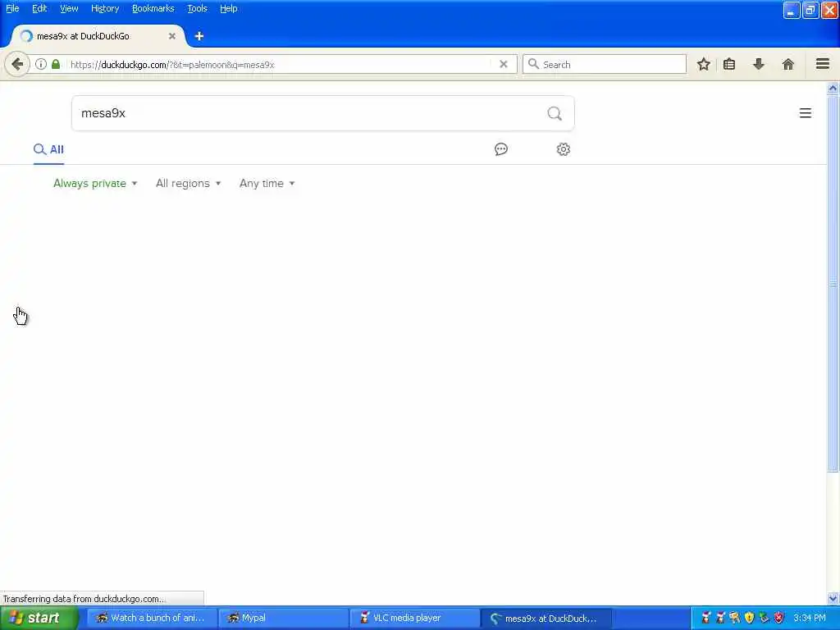Click mesa9x at DuckDuck... taskbar button
The height and width of the screenshot is (630, 840).
click(x=546, y=619)
